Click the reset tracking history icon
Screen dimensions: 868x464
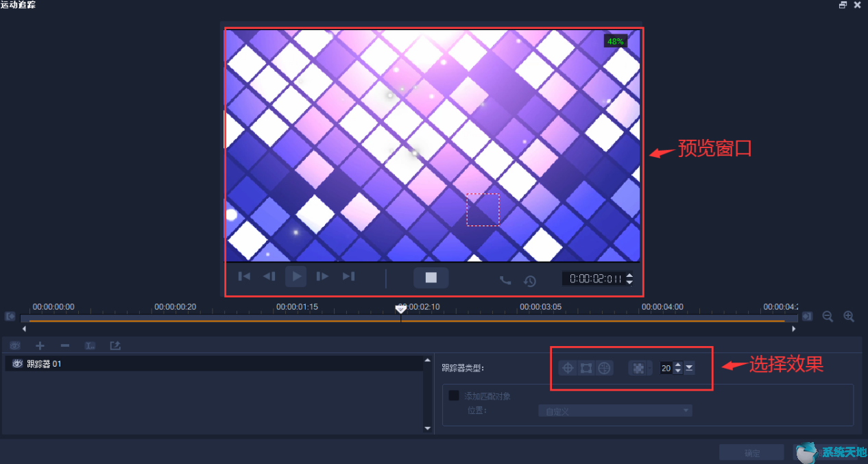pos(530,280)
